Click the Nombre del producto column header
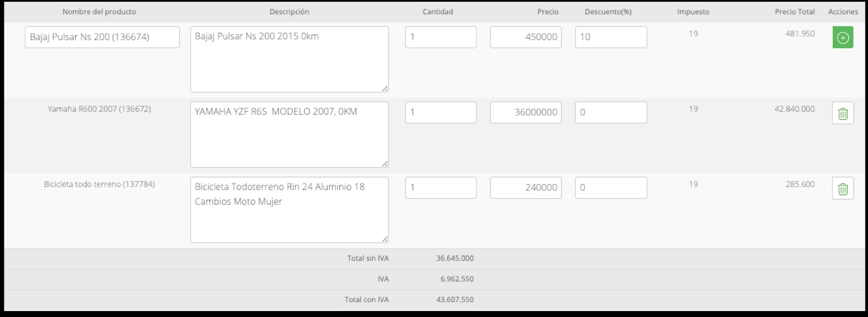 click(99, 12)
